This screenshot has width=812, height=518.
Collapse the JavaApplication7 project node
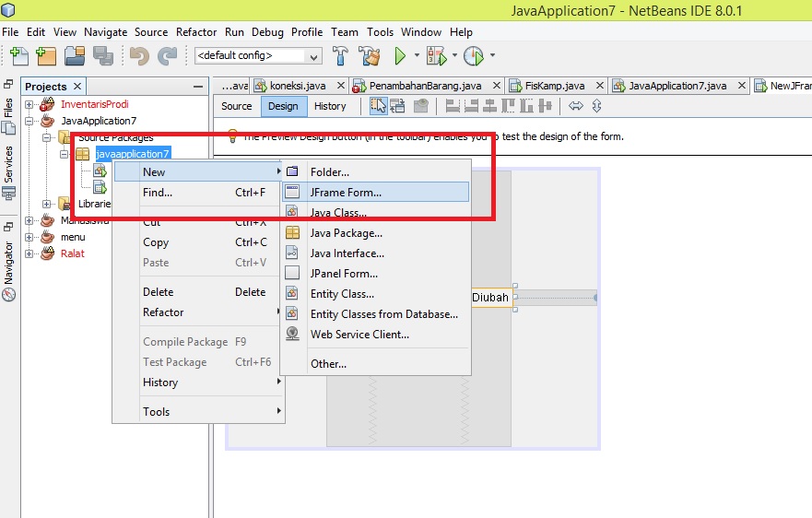pos(29,122)
